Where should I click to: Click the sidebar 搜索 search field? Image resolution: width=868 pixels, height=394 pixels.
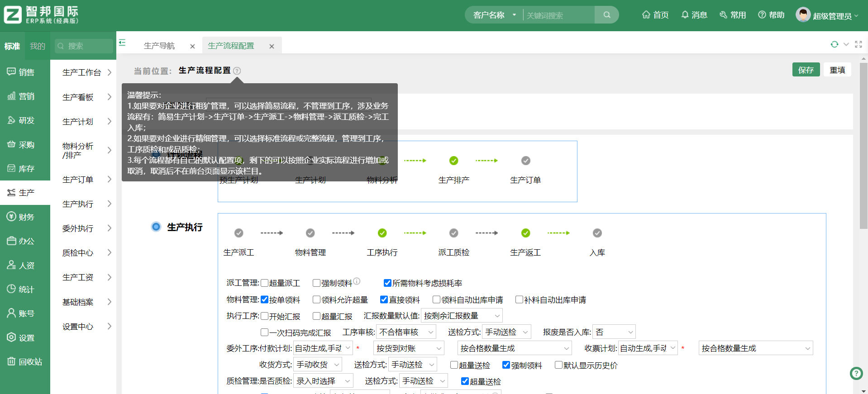coord(84,46)
